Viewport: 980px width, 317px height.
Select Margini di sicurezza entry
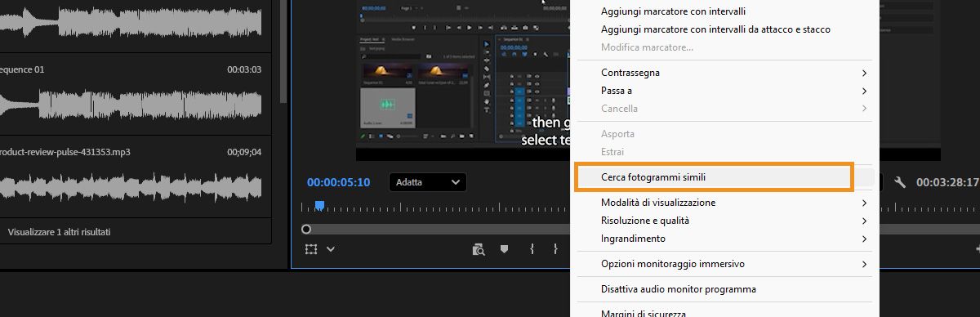725,312
